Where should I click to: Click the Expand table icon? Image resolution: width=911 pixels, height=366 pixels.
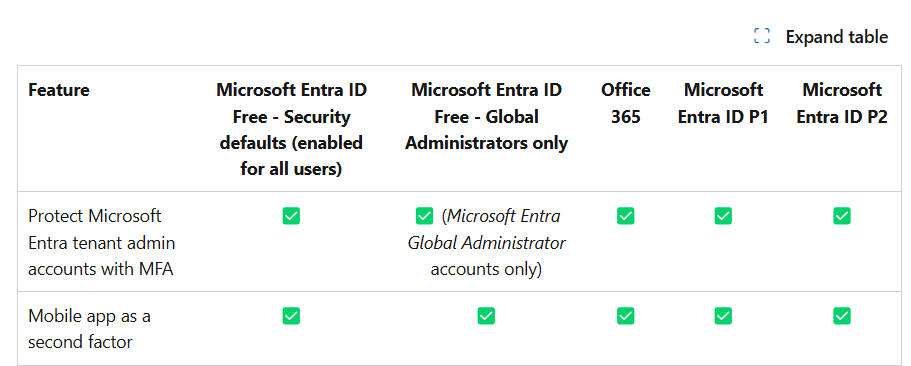[x=762, y=36]
